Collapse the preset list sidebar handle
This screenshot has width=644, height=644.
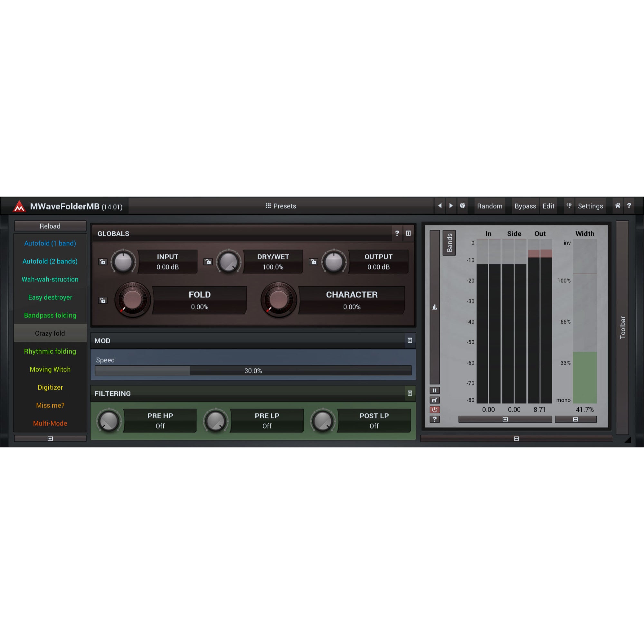pos(50,439)
